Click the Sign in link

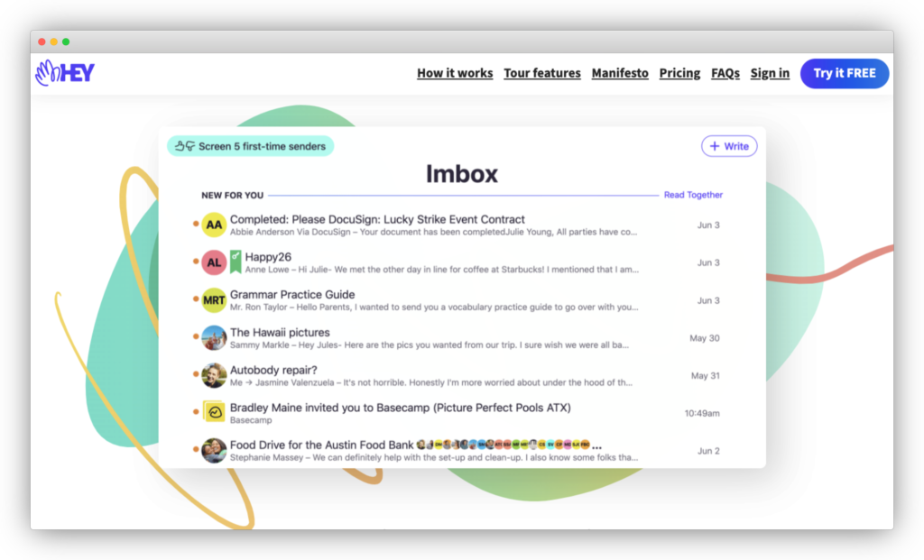(x=770, y=73)
